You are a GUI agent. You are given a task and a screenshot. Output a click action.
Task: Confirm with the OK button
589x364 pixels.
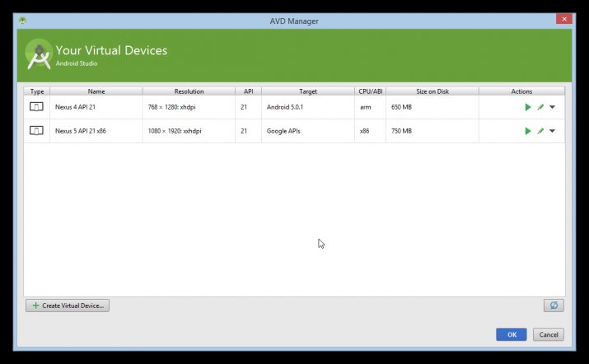(x=512, y=334)
